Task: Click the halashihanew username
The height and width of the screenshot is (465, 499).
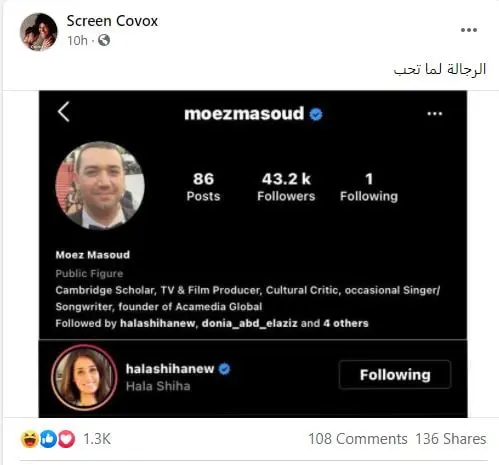Action: [170, 369]
